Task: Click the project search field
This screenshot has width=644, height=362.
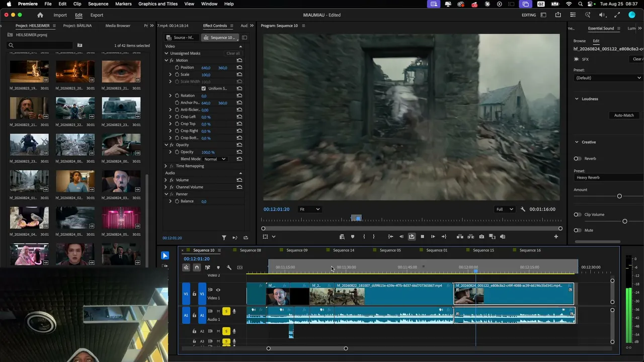Action: pyautogui.click(x=40, y=45)
